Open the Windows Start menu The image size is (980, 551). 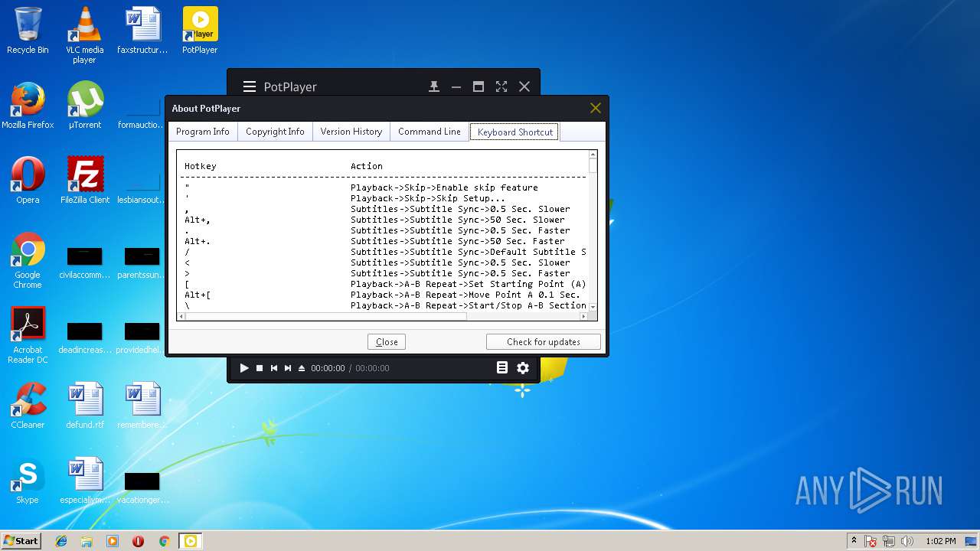pos(21,540)
